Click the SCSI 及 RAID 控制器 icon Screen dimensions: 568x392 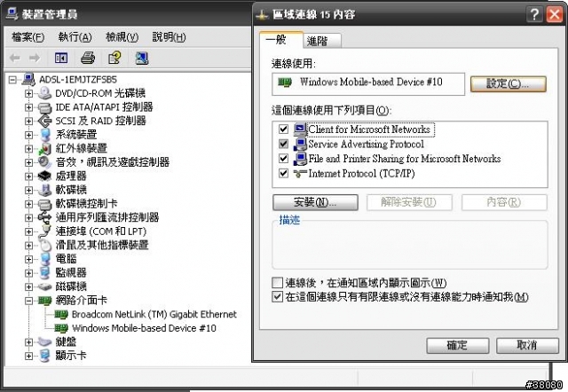point(44,121)
